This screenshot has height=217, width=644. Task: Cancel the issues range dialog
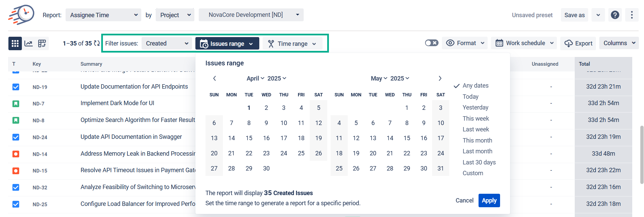pyautogui.click(x=464, y=200)
